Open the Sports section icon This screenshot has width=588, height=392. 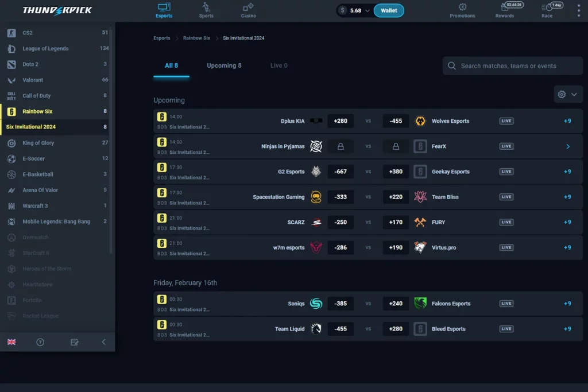(206, 7)
